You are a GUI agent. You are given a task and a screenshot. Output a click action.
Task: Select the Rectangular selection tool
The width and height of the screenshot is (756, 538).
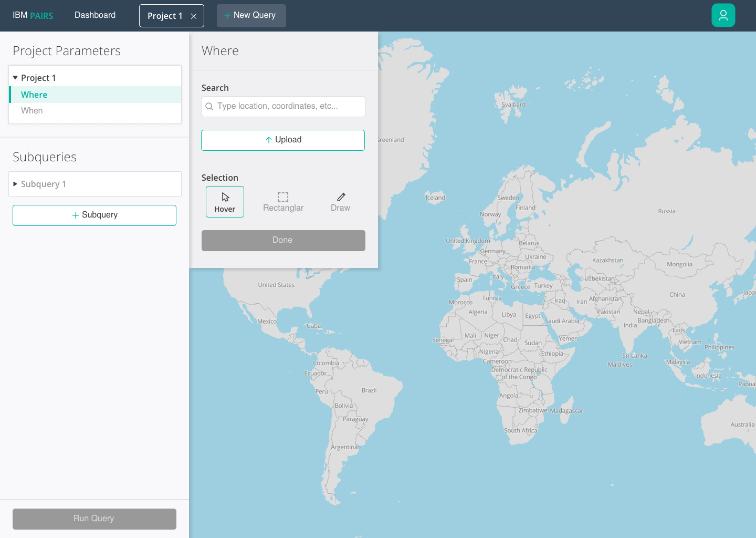[x=283, y=202]
